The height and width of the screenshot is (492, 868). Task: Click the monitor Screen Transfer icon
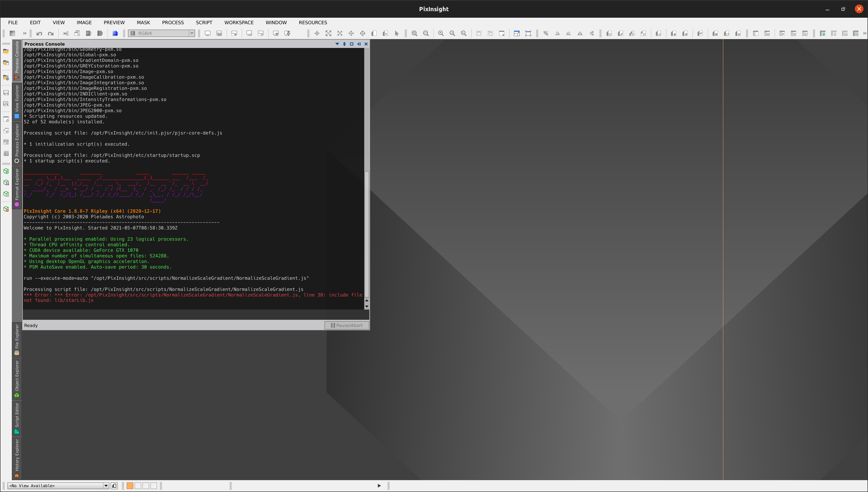pyautogui.click(x=208, y=33)
